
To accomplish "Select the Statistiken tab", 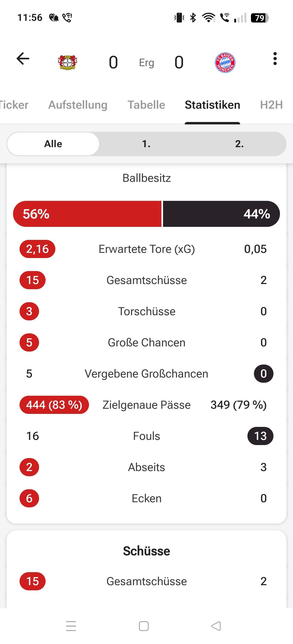I will click(212, 105).
